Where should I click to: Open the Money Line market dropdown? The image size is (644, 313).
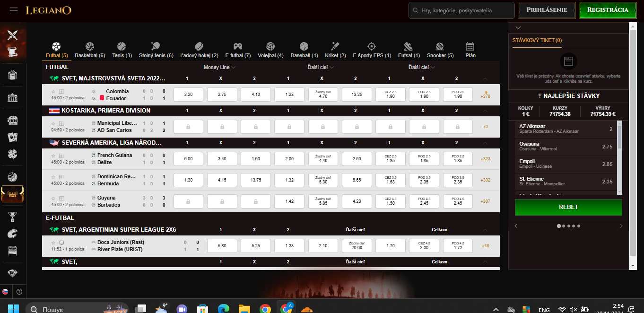(218, 67)
